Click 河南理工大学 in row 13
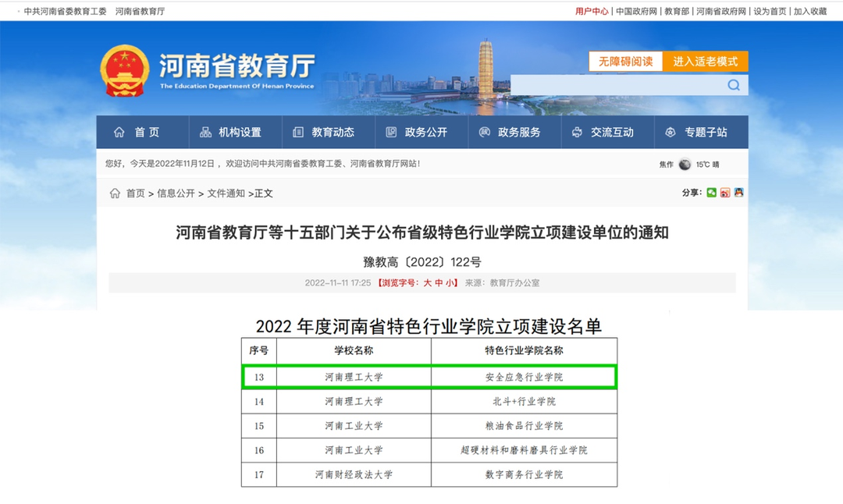This screenshot has height=504, width=843. (x=354, y=377)
